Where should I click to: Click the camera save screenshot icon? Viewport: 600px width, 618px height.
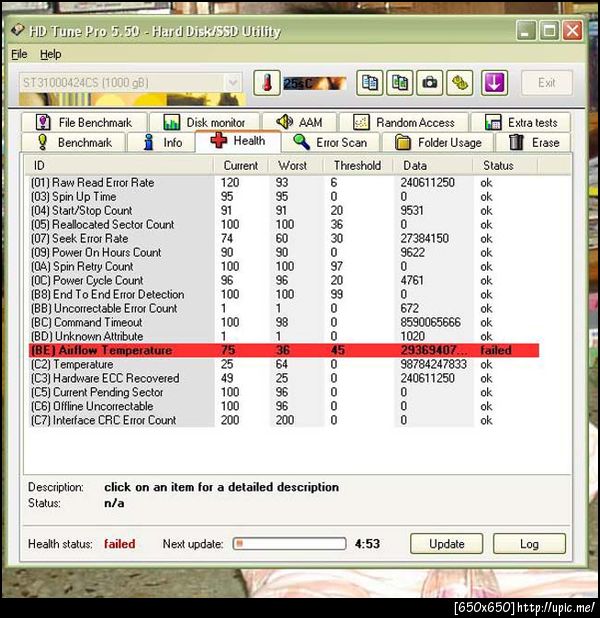[x=430, y=83]
